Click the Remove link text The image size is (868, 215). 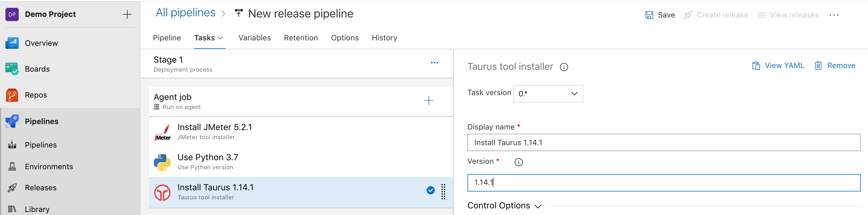pos(841,66)
